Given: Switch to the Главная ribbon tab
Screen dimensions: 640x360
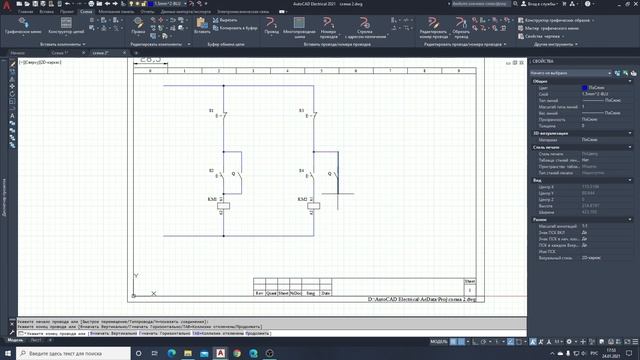Looking at the screenshot, I should click(25, 12).
